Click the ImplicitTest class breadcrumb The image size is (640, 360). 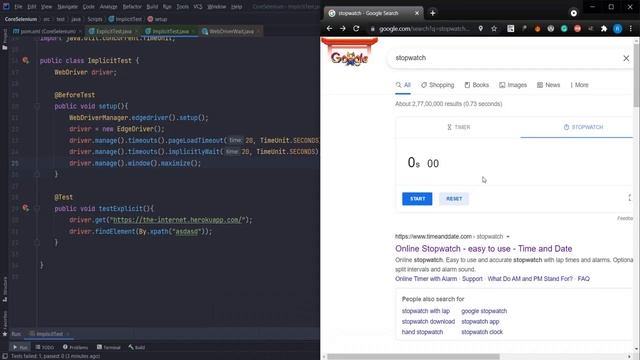pos(125,19)
